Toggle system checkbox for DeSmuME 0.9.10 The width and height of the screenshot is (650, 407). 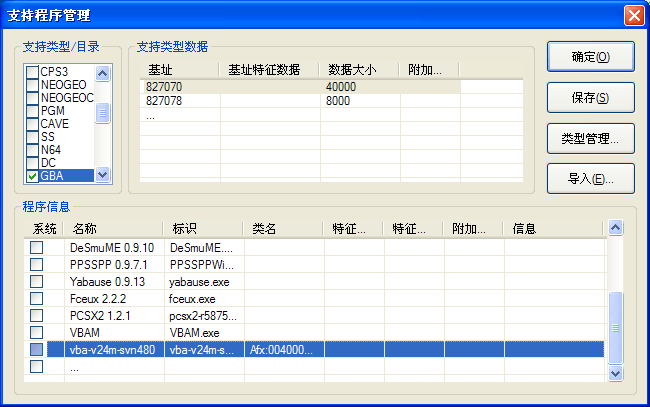tap(37, 247)
